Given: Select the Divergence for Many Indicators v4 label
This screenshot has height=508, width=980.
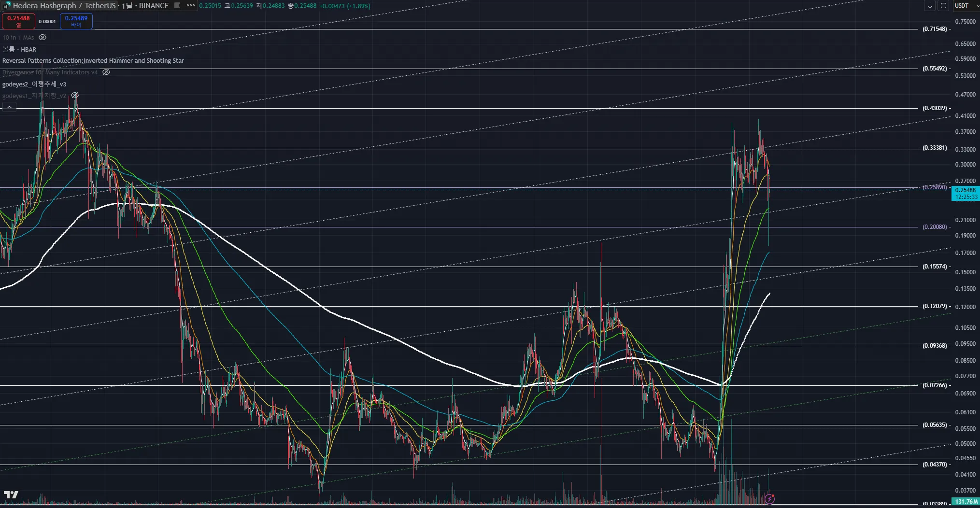Looking at the screenshot, I should pyautogui.click(x=50, y=72).
